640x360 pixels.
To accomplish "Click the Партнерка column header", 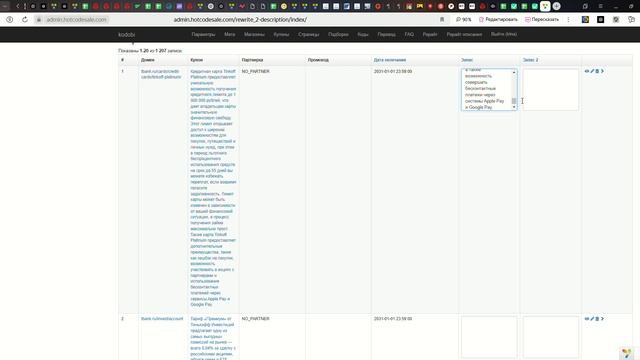I will [252, 60].
